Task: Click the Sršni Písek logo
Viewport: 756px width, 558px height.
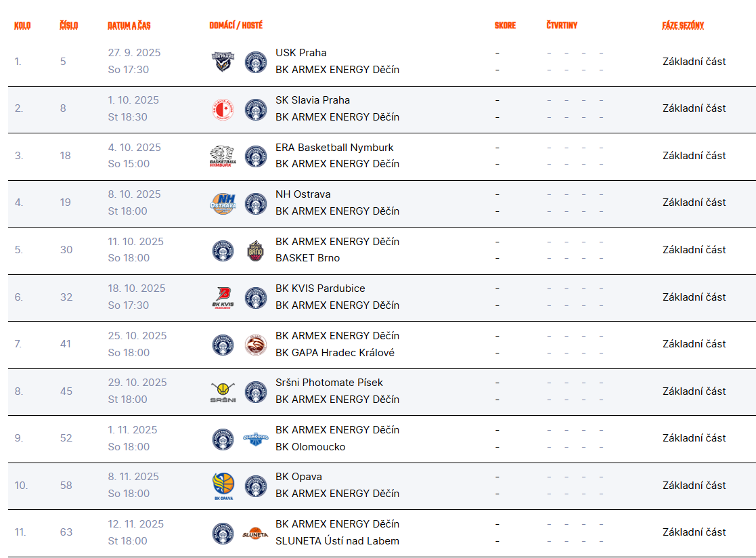Action: point(223,392)
